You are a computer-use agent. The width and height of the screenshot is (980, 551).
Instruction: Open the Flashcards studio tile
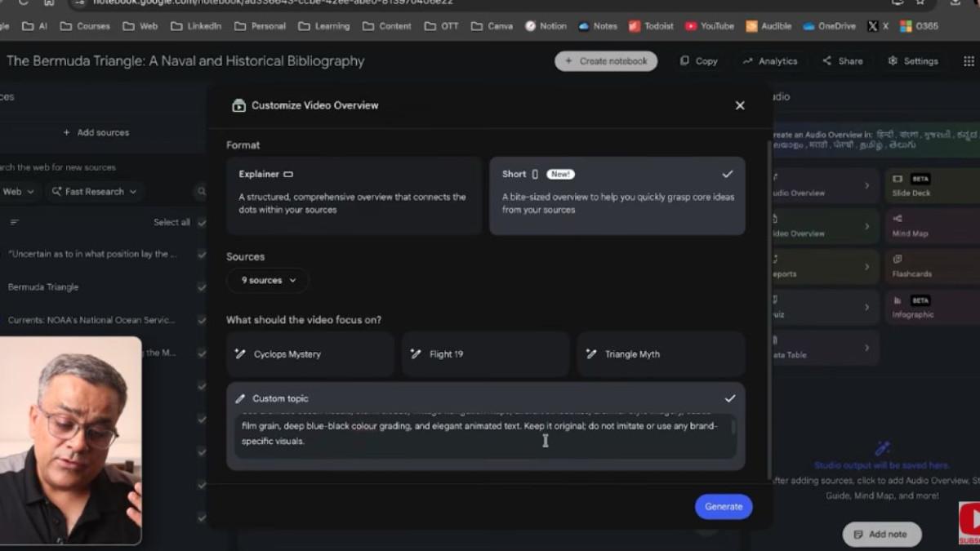point(932,266)
